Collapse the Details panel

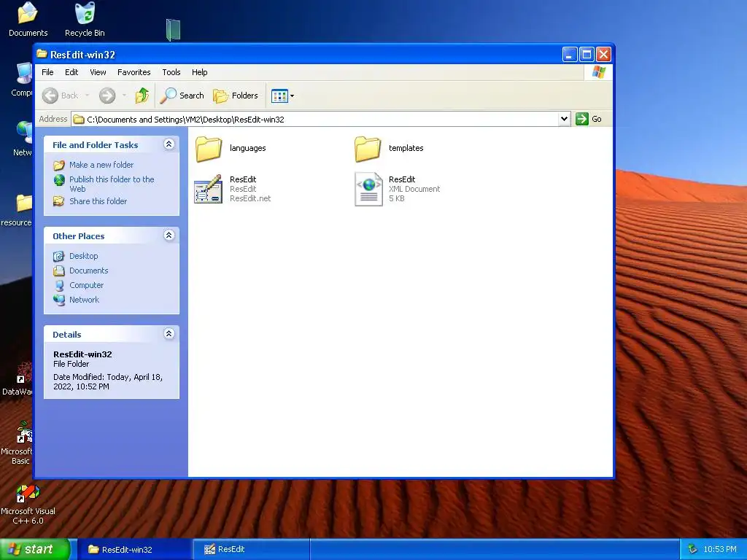tap(169, 334)
